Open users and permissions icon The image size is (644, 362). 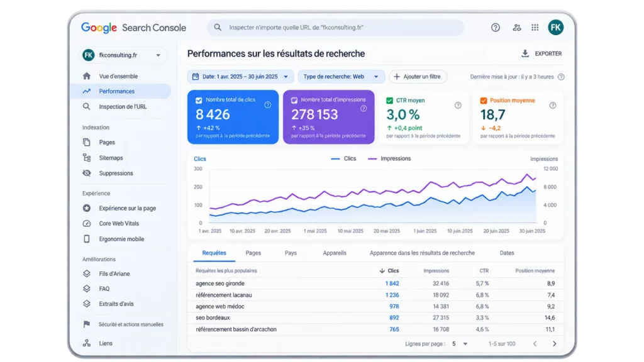[x=517, y=28]
